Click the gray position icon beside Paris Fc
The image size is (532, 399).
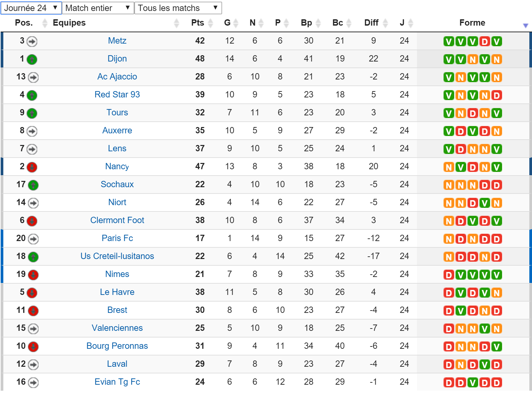[x=33, y=239]
